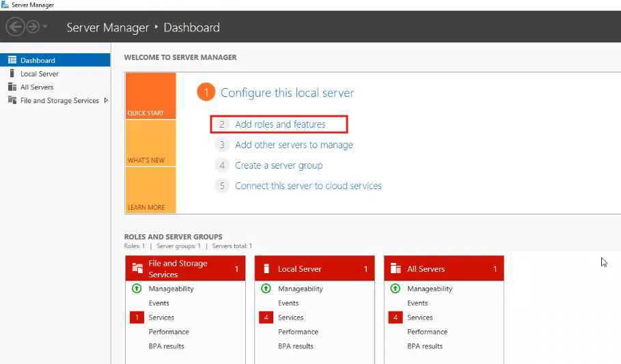Click the orange step 1 circle

(x=206, y=92)
